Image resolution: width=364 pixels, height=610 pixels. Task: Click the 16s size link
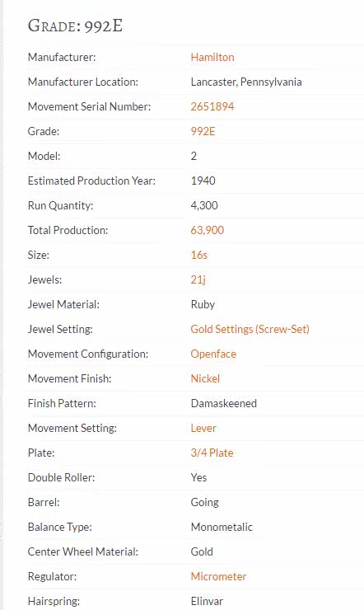click(x=199, y=255)
